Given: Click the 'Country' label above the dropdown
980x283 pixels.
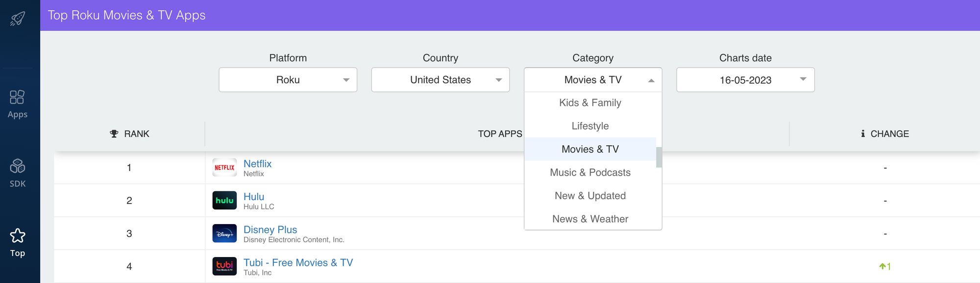Looking at the screenshot, I should pyautogui.click(x=441, y=58).
